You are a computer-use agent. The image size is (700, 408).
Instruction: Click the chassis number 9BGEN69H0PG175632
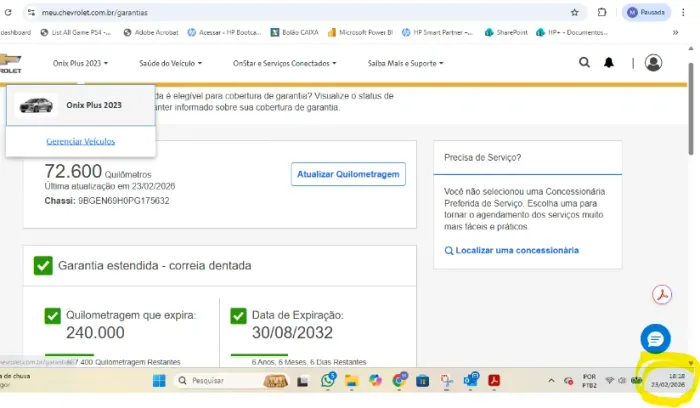(124, 201)
